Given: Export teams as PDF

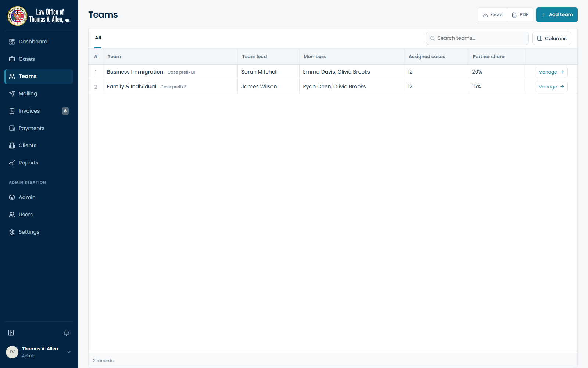Looking at the screenshot, I should [520, 15].
